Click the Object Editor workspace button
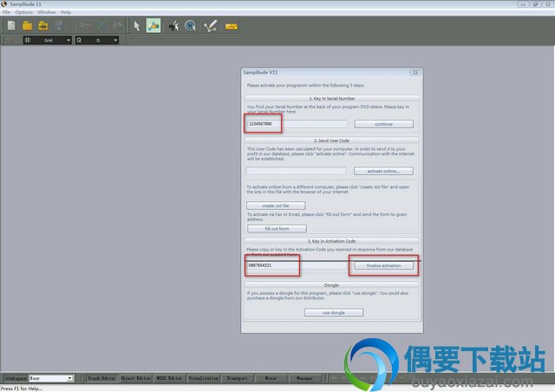This screenshot has height=392, width=555. [x=135, y=378]
